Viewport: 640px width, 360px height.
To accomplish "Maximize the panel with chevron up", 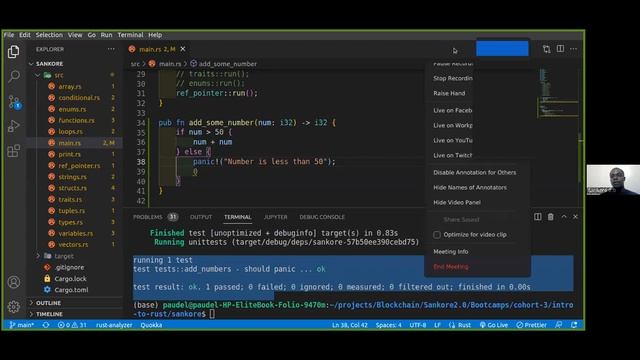I will [x=564, y=217].
